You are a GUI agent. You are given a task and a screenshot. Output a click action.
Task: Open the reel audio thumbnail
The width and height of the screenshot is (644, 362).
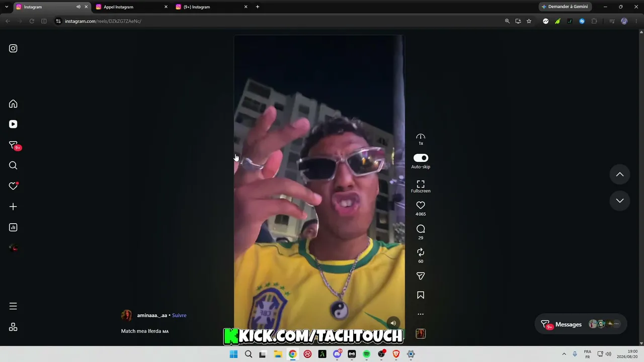(x=421, y=333)
